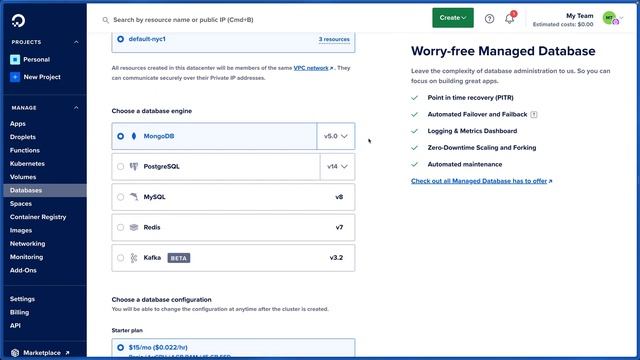Open Kubernetes in the sidebar
This screenshot has width=640, height=360.
(27, 164)
